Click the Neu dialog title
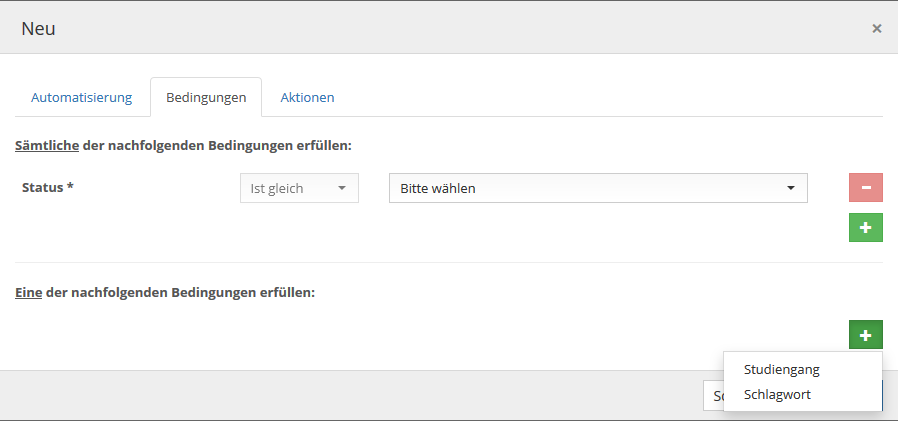This screenshot has width=898, height=421. point(38,28)
